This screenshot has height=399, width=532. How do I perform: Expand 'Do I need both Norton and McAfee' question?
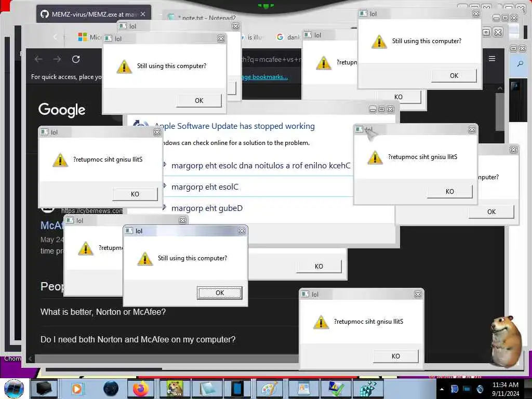click(138, 339)
